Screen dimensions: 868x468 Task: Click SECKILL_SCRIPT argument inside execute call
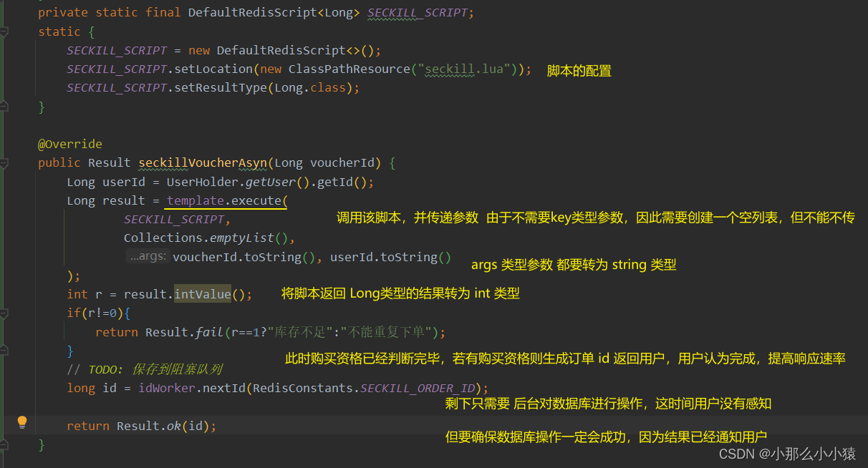(x=174, y=219)
